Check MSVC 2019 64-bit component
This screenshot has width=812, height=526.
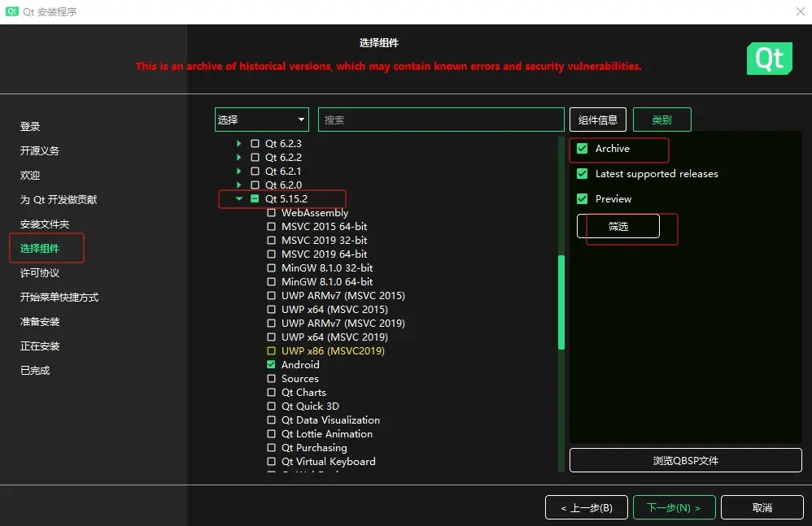point(271,254)
